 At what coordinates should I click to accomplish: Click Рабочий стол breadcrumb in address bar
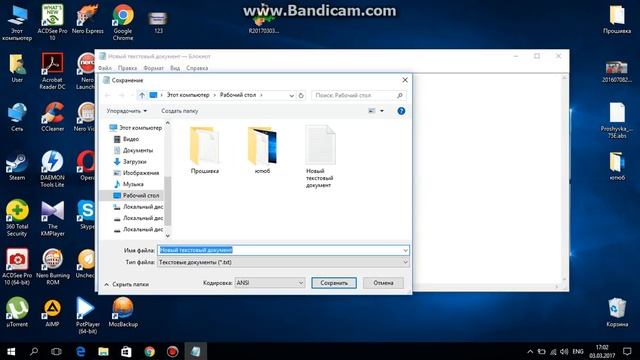click(x=238, y=95)
